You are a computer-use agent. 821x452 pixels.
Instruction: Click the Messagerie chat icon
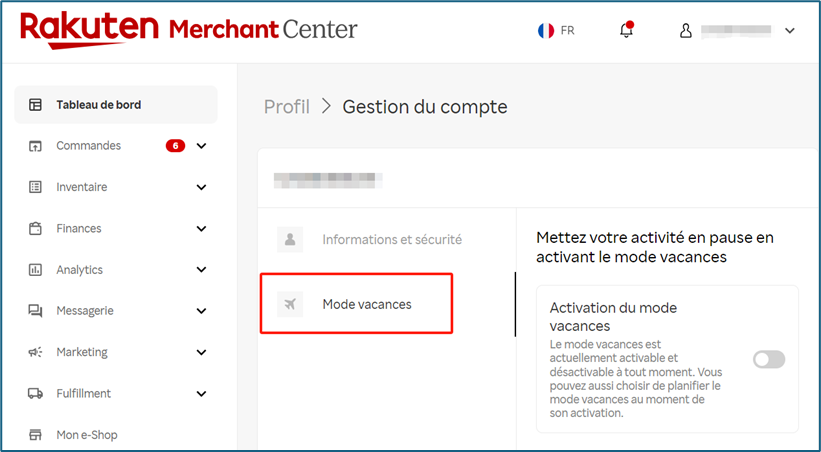(x=36, y=311)
